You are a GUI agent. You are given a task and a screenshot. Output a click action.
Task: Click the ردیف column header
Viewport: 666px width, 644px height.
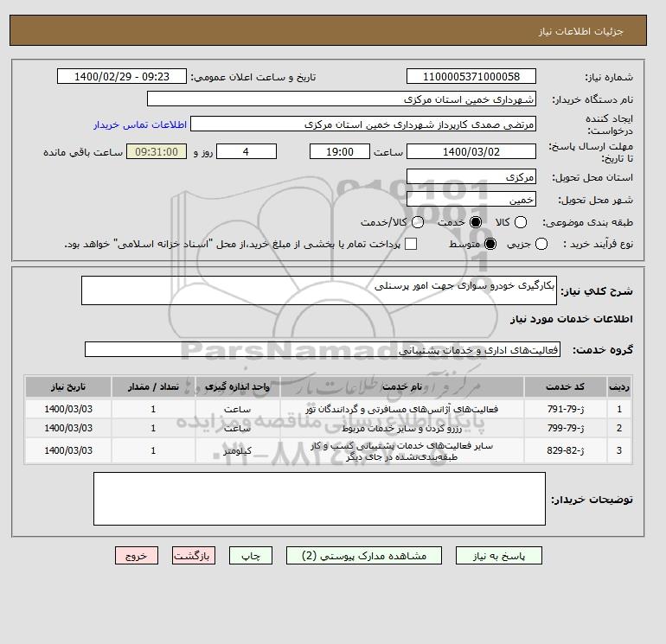tap(618, 386)
